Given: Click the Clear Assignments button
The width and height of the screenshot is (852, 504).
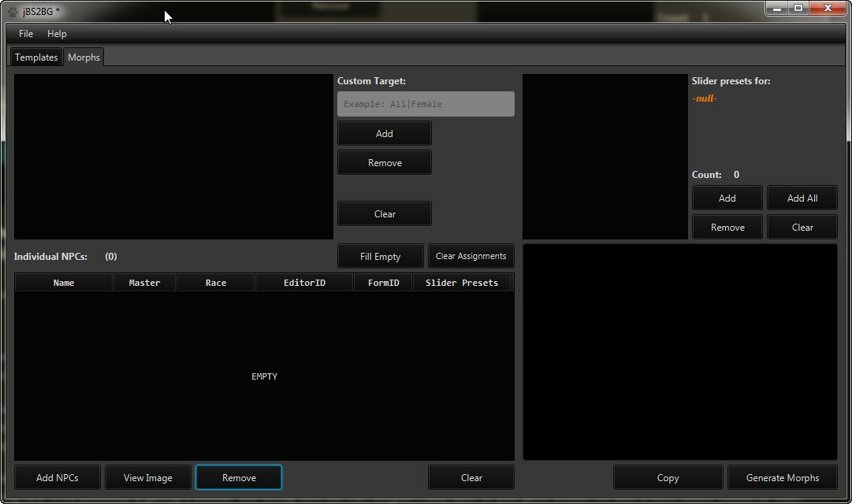Looking at the screenshot, I should pos(471,257).
